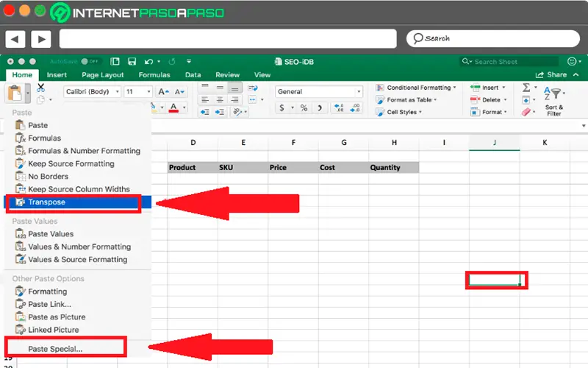Open the Formulas ribbon tab
The width and height of the screenshot is (588, 368).
point(154,75)
